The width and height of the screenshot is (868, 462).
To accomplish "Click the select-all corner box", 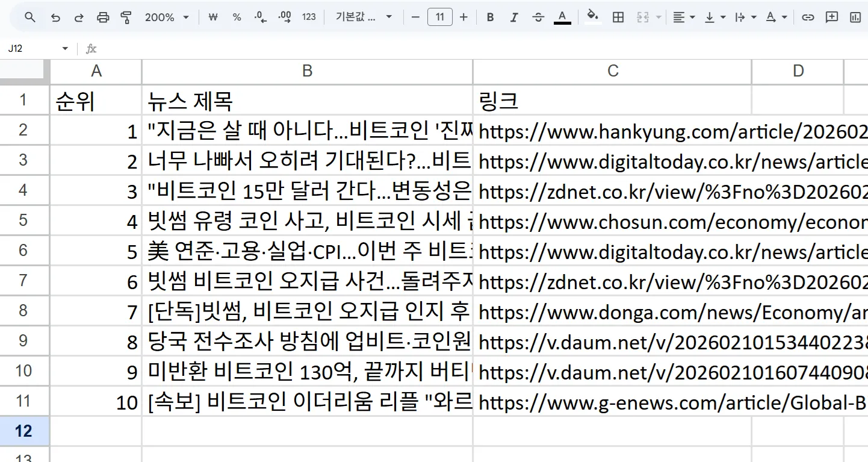I will (25, 71).
